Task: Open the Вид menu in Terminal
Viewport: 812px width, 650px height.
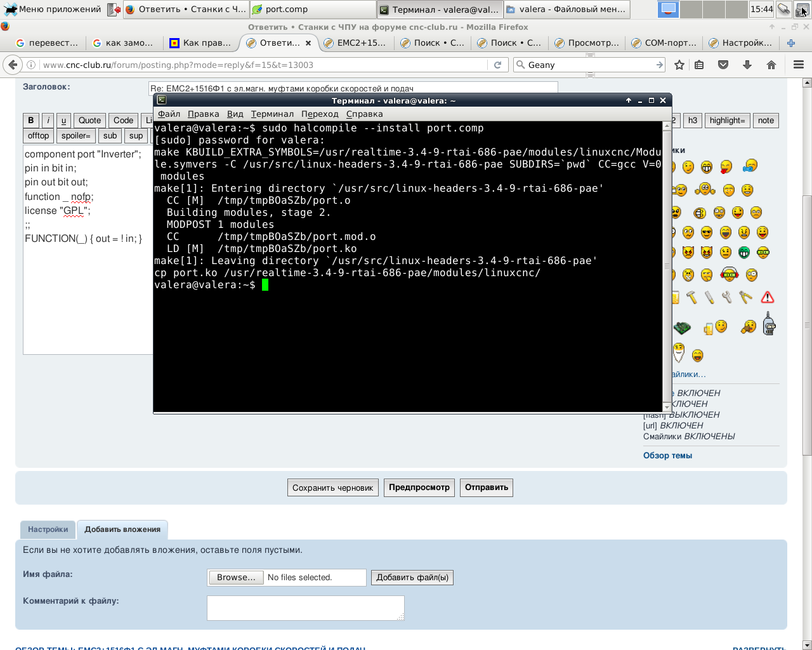Action: point(235,114)
